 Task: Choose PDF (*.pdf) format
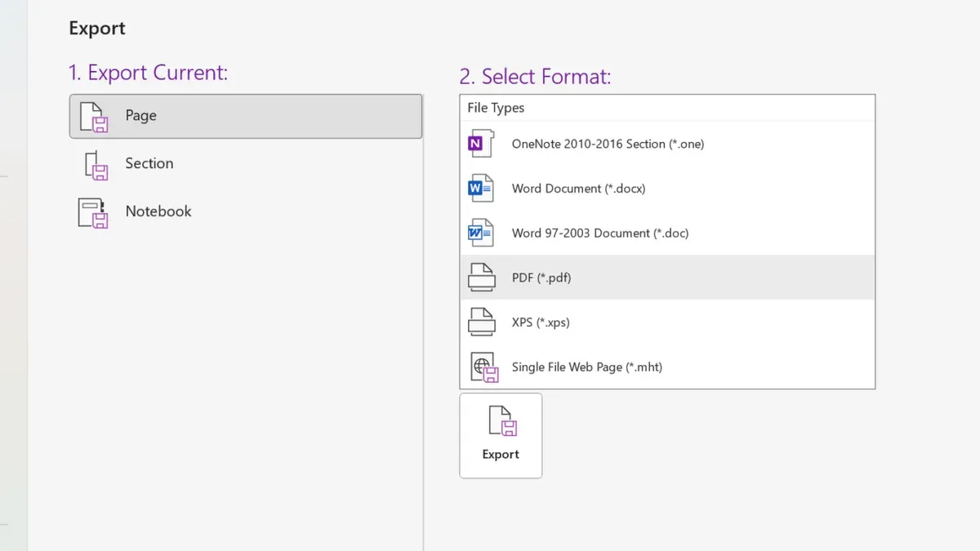667,278
